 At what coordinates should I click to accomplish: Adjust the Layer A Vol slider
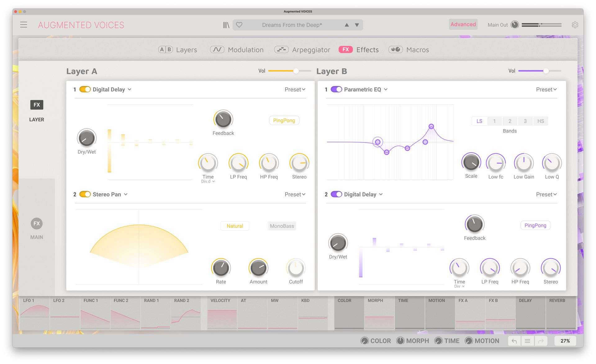290,71
